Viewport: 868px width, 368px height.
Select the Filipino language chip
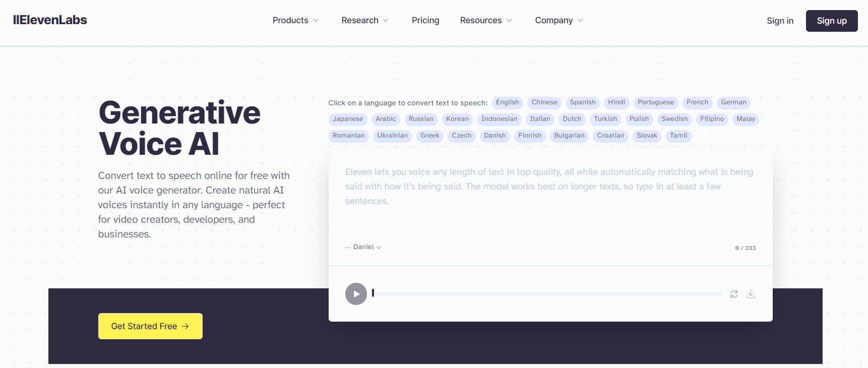[712, 119]
